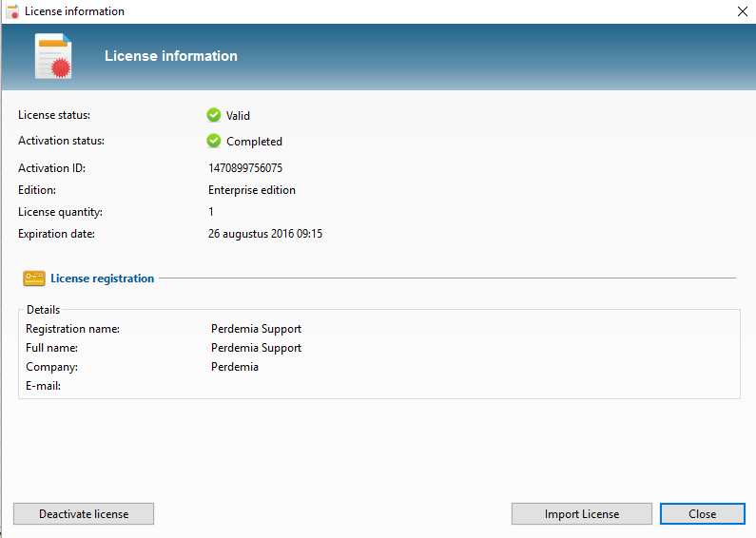Click the E-mail label in Details
This screenshot has height=538, width=756.
44,386
